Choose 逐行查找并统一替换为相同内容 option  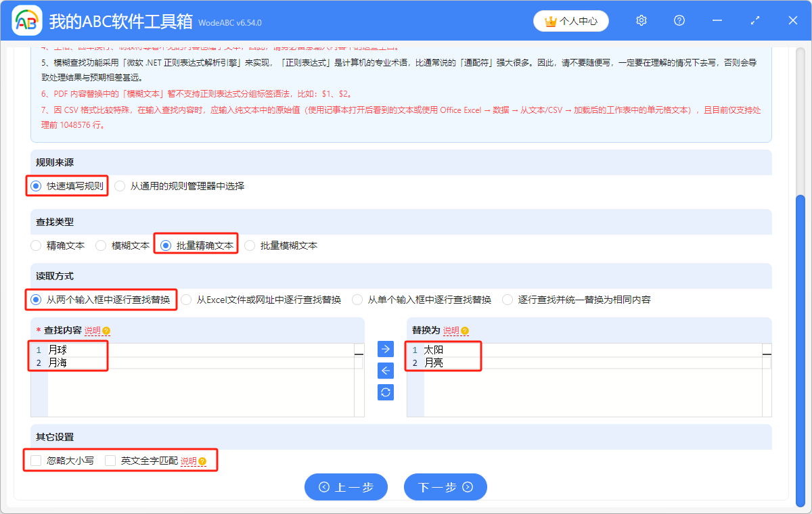[x=507, y=299]
